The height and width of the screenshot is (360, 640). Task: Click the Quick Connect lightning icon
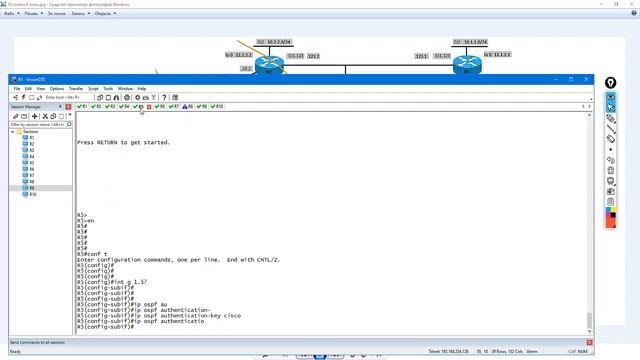point(24,98)
